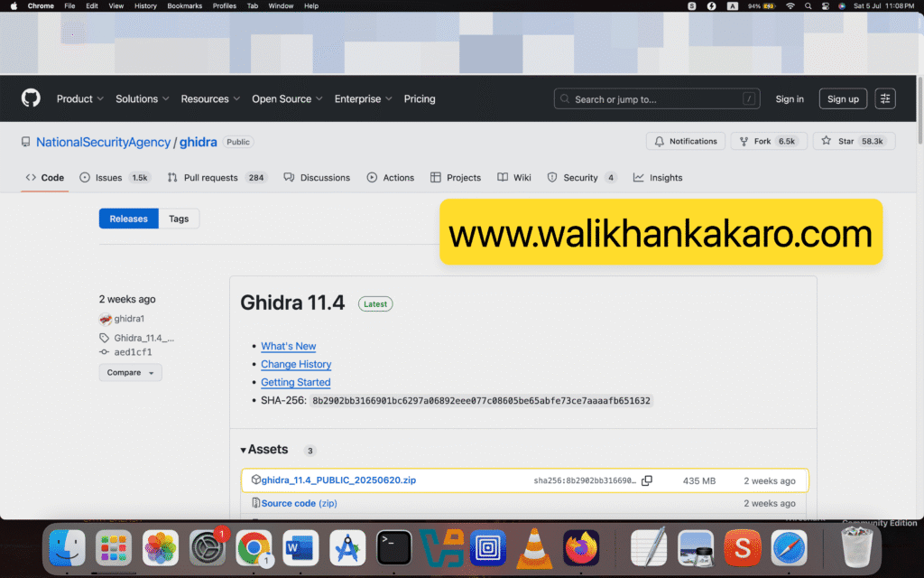Open Google Chrome in the dock

pos(254,547)
